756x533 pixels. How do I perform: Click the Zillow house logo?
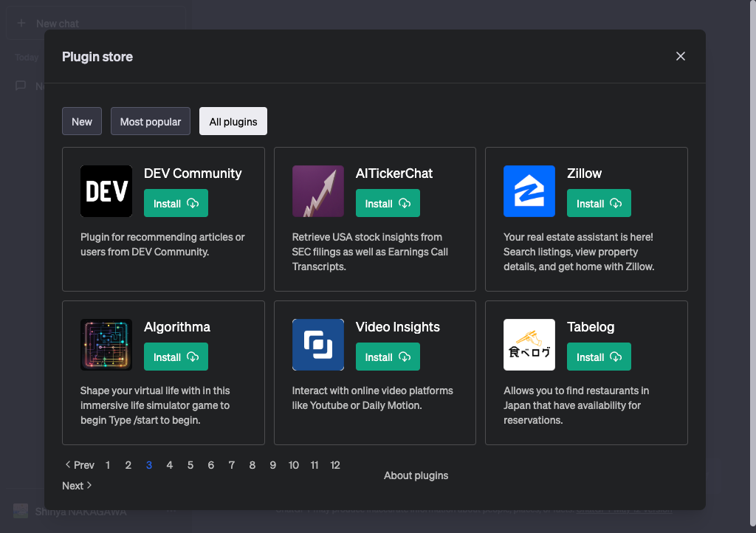529,191
